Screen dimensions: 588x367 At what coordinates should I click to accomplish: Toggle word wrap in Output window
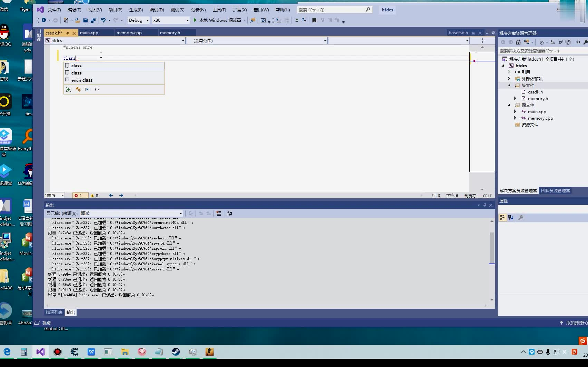(x=229, y=213)
